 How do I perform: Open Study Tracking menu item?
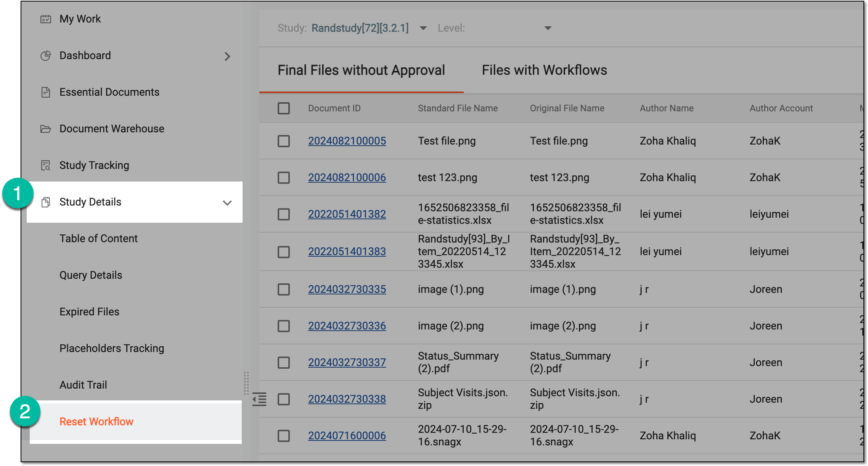(94, 166)
